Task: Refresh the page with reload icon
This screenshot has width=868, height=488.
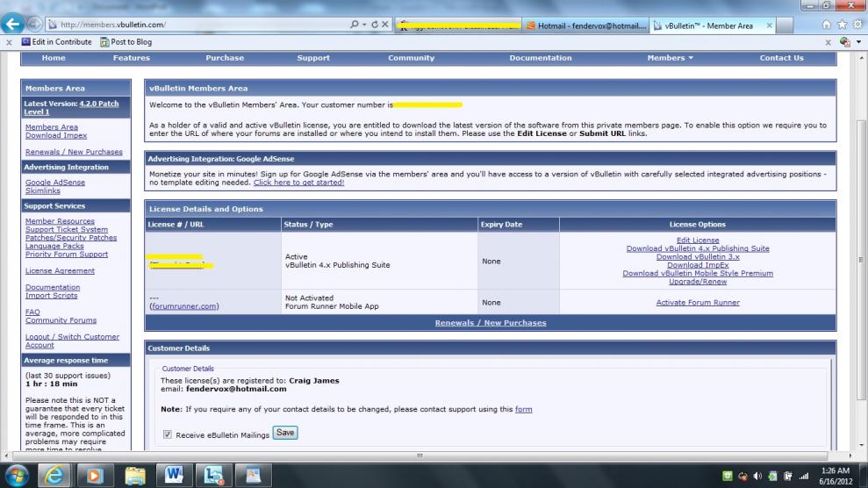Action: (375, 25)
